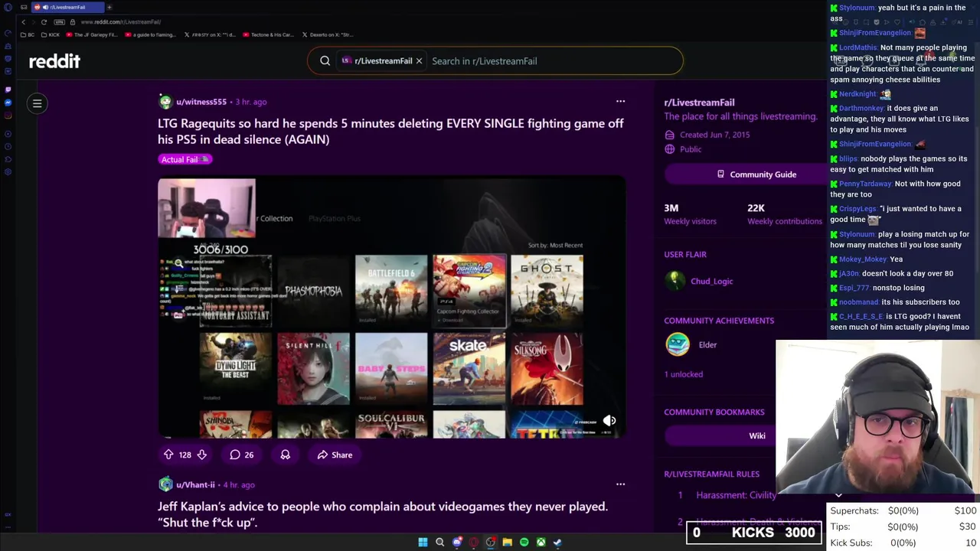The height and width of the screenshot is (551, 980).
Task: Click noobmanad username in chat
Action: [x=858, y=302]
